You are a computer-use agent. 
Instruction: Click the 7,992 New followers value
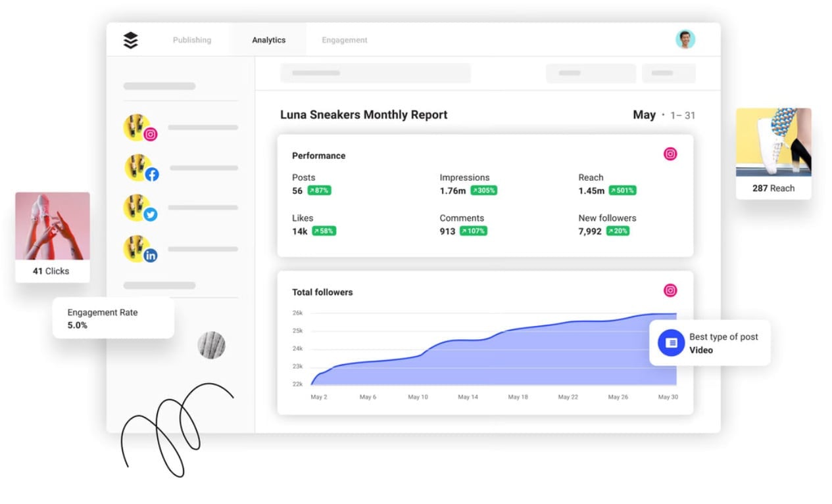tap(590, 231)
